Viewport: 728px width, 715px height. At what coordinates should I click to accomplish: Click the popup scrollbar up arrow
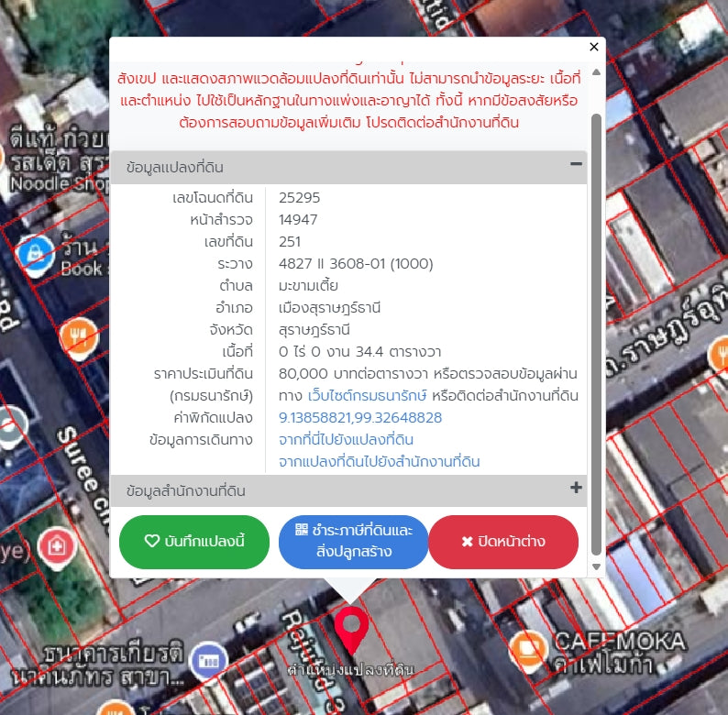pyautogui.click(x=597, y=71)
